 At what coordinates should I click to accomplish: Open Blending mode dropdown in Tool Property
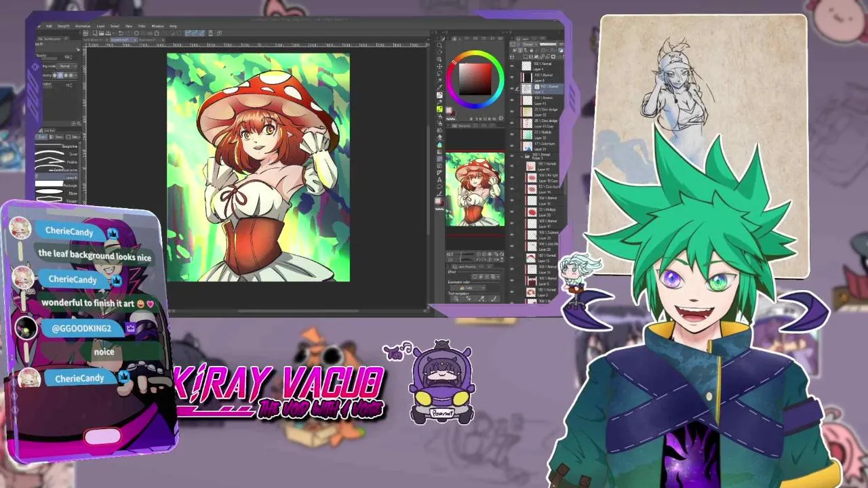point(68,66)
